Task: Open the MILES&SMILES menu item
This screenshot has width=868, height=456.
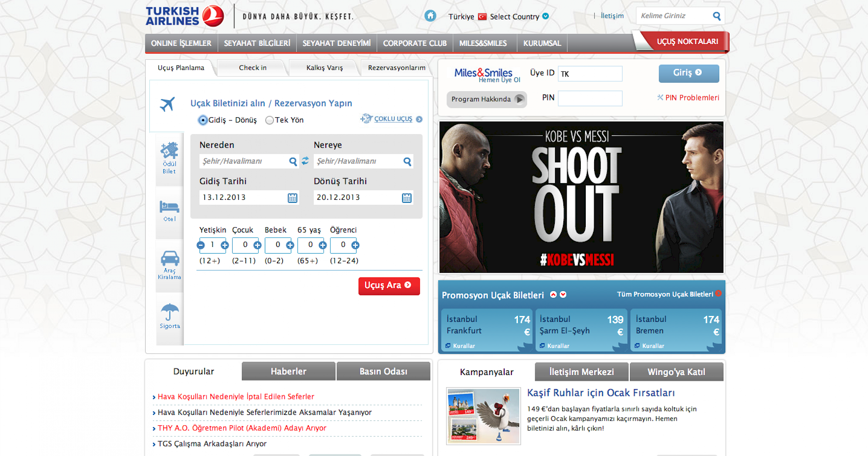Action: pos(483,43)
